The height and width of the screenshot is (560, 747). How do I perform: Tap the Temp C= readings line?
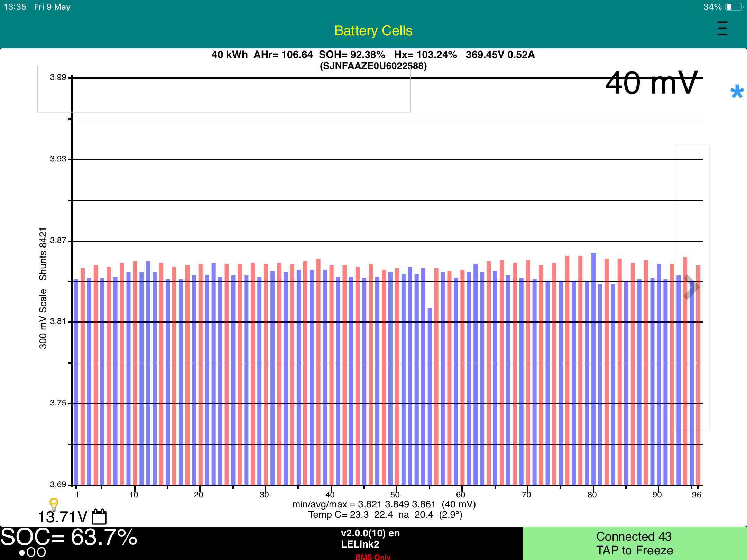tap(385, 515)
